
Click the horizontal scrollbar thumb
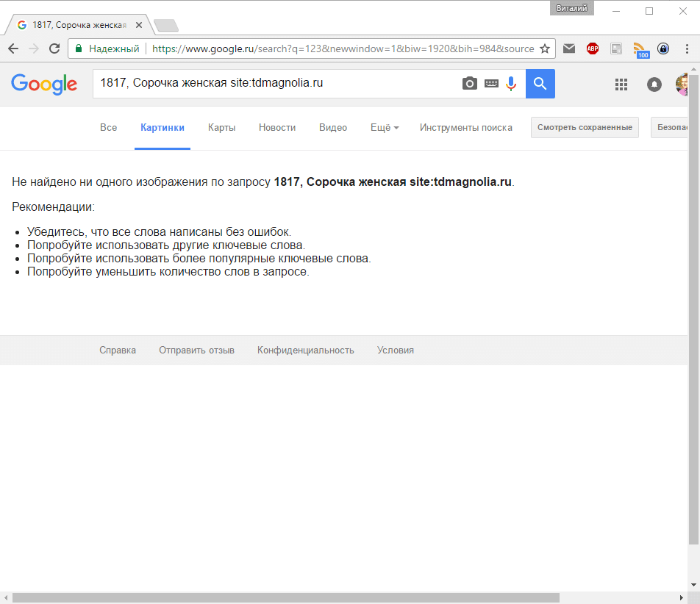coord(286,598)
